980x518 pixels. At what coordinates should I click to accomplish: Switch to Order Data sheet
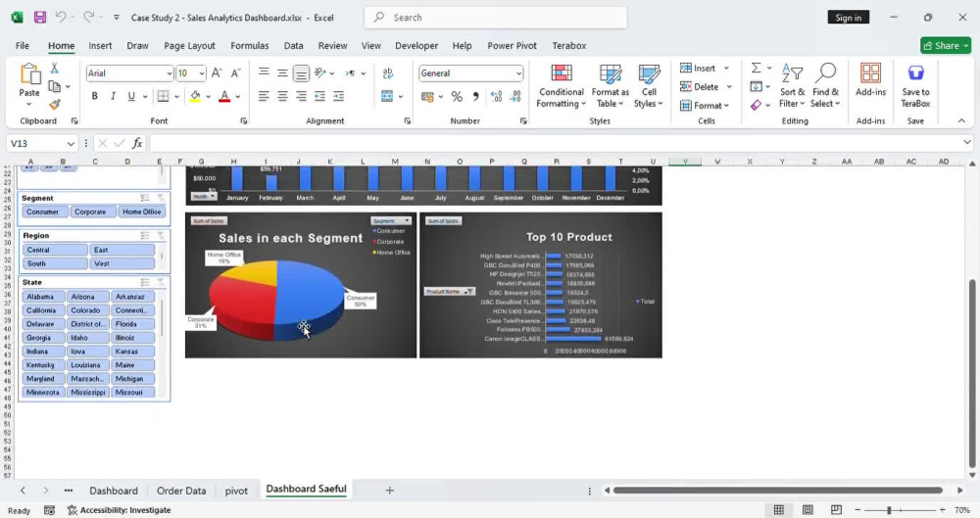[181, 491]
